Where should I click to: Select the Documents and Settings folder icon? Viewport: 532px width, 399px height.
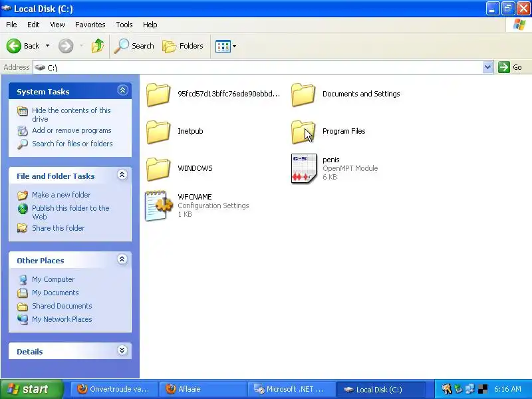click(x=303, y=95)
